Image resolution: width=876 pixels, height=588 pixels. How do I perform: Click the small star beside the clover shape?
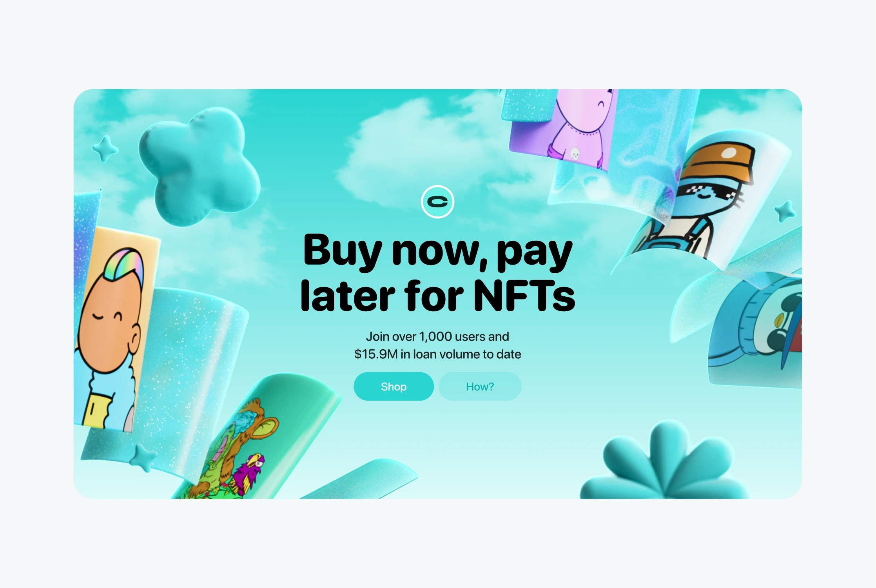(x=105, y=149)
